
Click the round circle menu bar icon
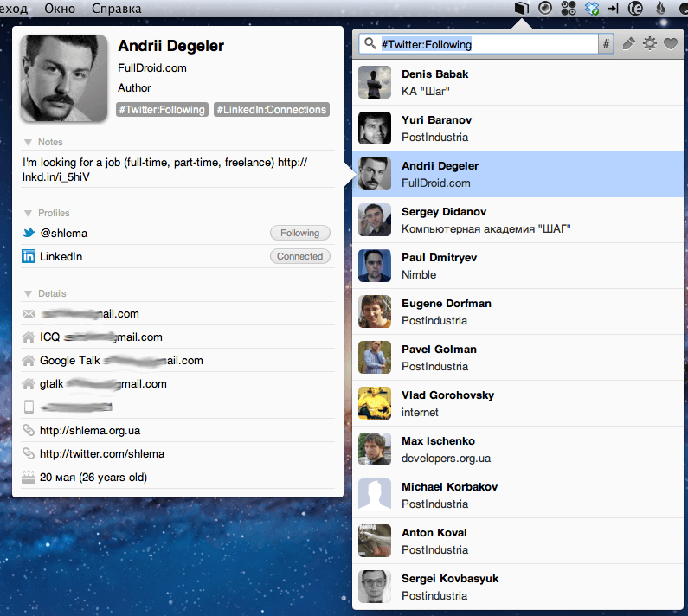tap(545, 8)
